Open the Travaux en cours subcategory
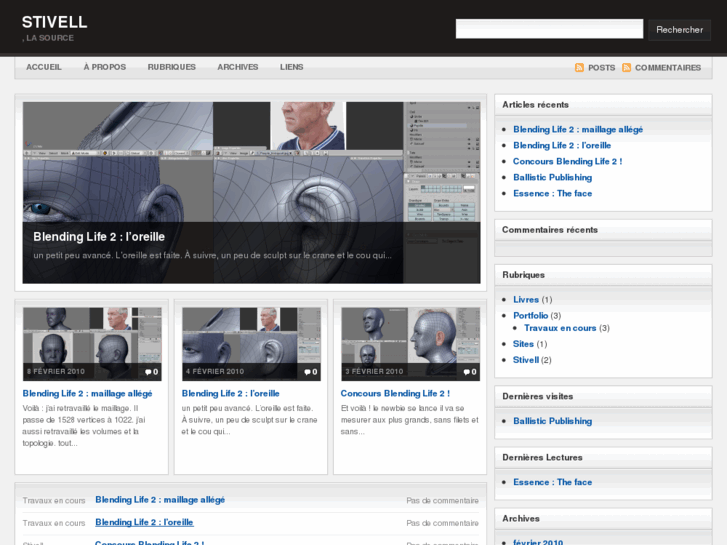 tap(560, 328)
